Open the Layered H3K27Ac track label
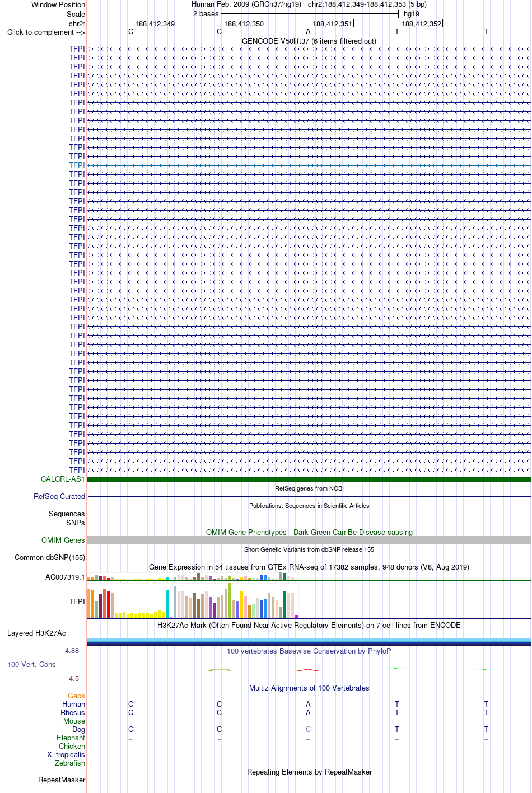Image resolution: width=532 pixels, height=793 pixels. (x=36, y=633)
